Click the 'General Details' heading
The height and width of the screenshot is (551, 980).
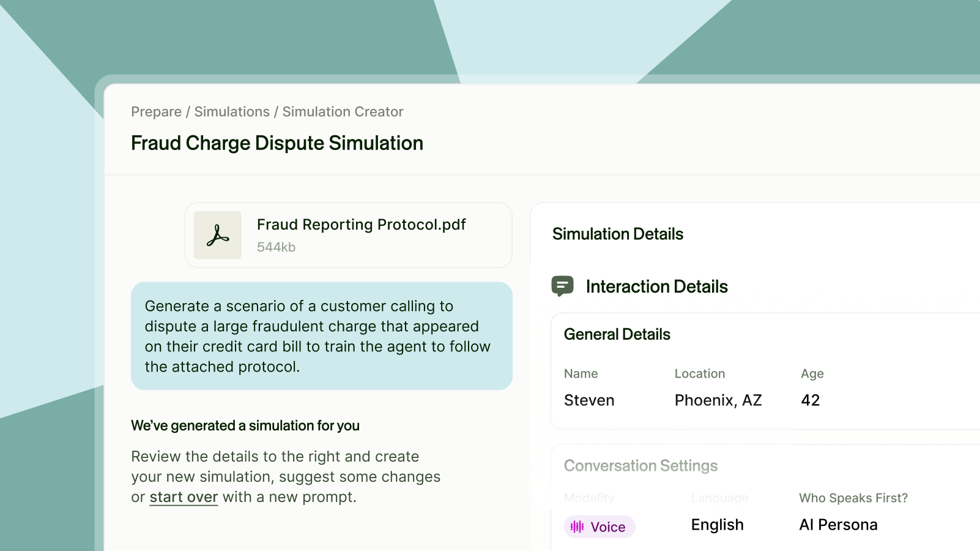pyautogui.click(x=617, y=334)
